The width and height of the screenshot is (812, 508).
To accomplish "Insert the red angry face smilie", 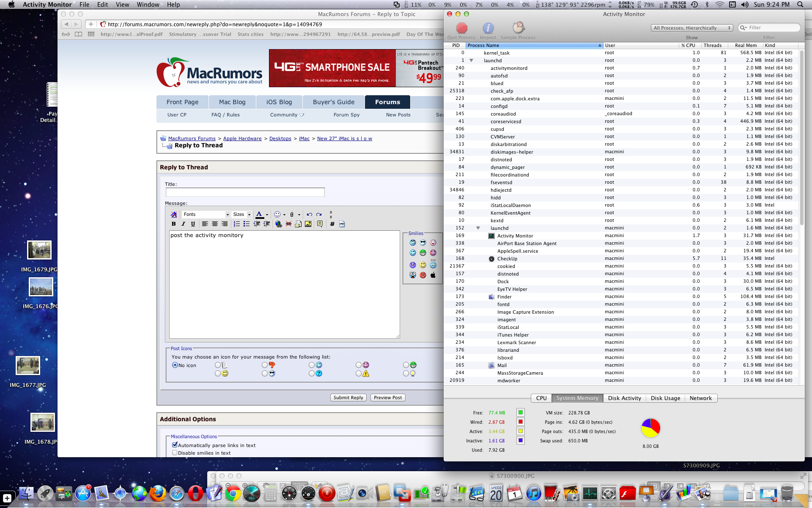I will [x=423, y=275].
